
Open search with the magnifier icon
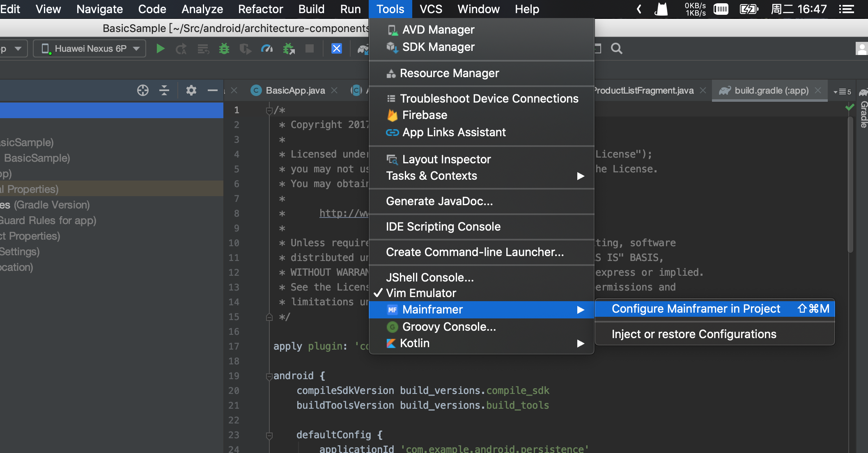pyautogui.click(x=617, y=48)
